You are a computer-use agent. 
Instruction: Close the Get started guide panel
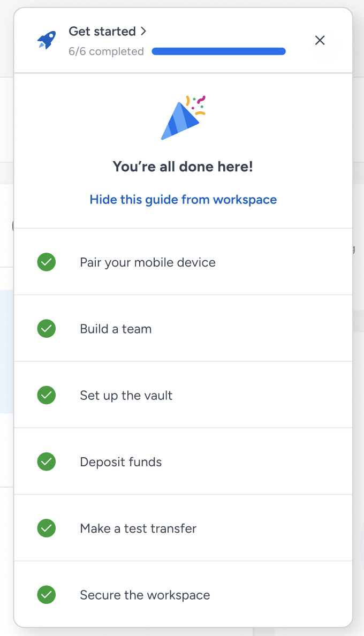pos(320,40)
